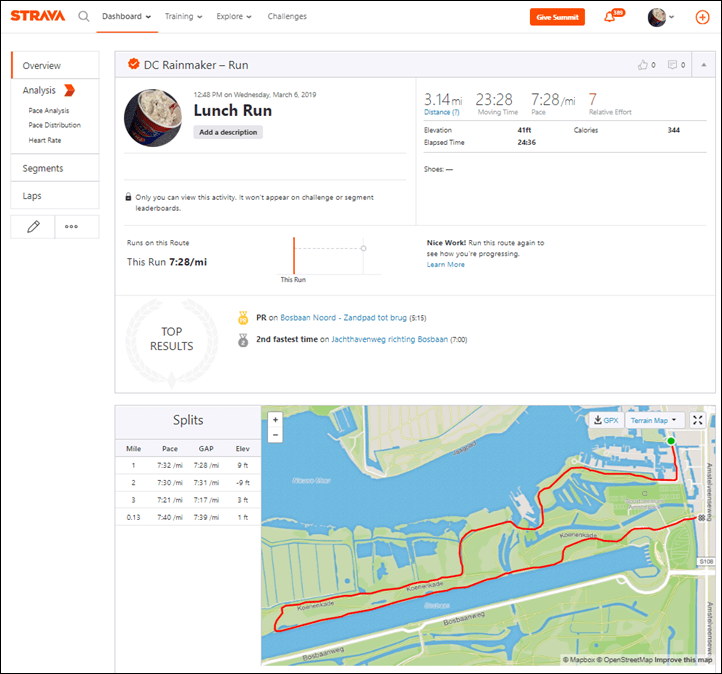Select mile 1 split row
The image size is (722, 674).
pos(188,465)
